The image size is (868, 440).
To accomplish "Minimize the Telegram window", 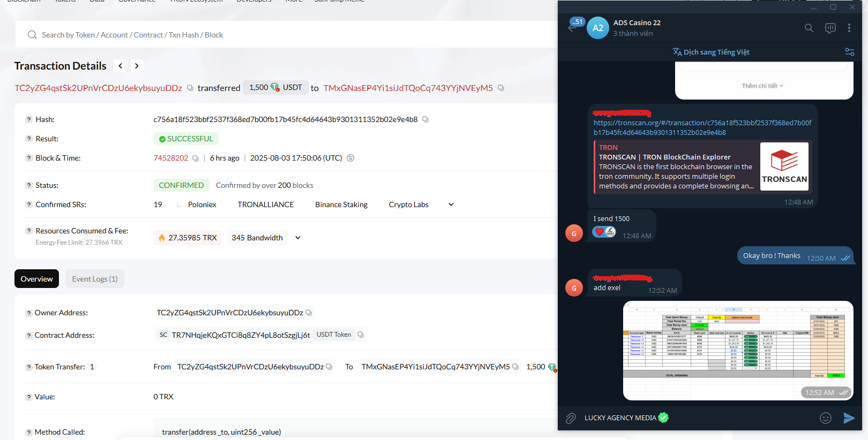I will pos(814,7).
